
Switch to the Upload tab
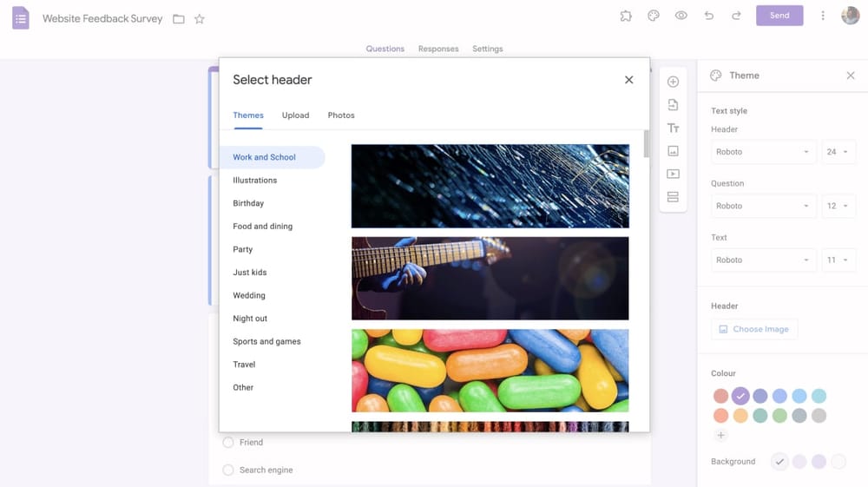295,115
